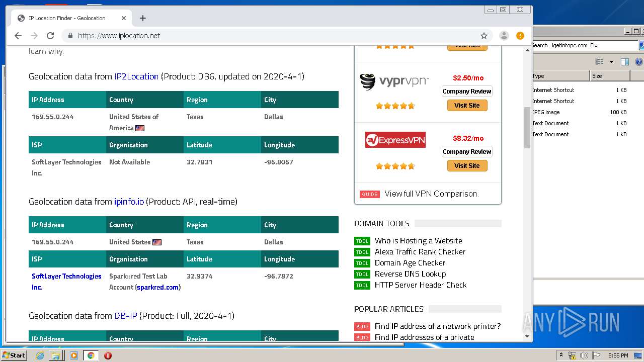The height and width of the screenshot is (362, 644).
Task: Open Reverse DNS Lookup tool
Action: coord(410,274)
